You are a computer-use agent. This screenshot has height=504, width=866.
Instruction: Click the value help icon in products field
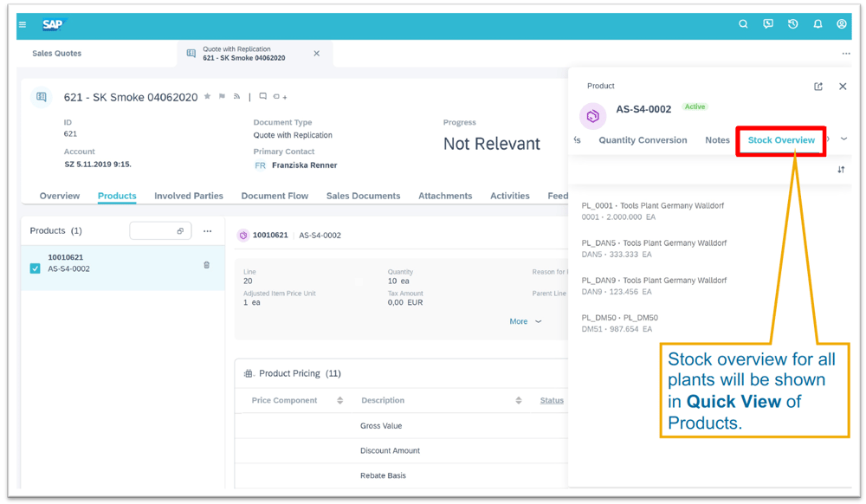point(180,231)
